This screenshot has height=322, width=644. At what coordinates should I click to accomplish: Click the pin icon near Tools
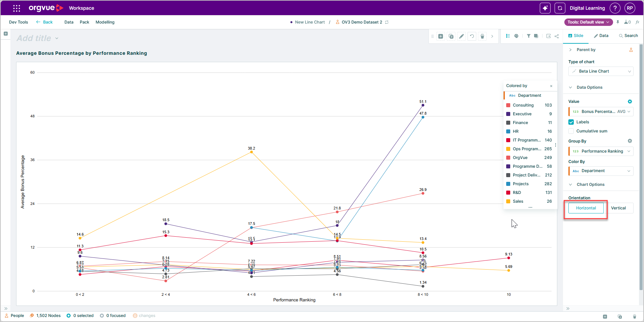[x=618, y=22]
